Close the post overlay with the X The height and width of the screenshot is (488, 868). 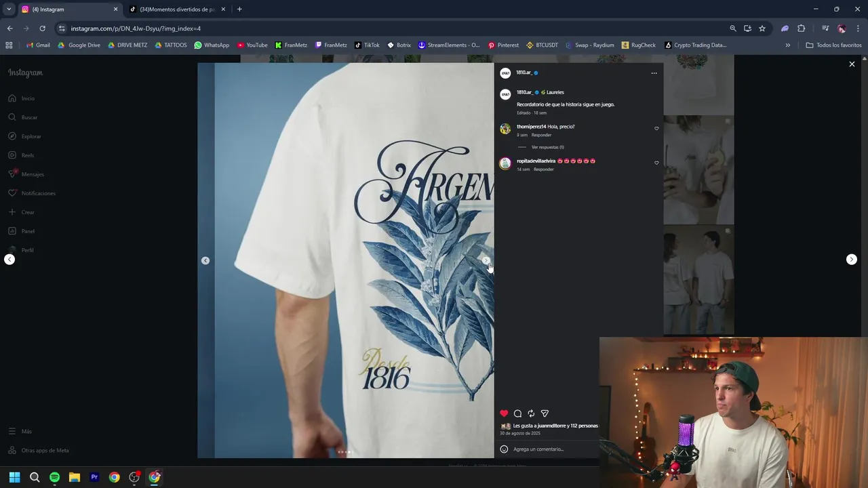(852, 64)
